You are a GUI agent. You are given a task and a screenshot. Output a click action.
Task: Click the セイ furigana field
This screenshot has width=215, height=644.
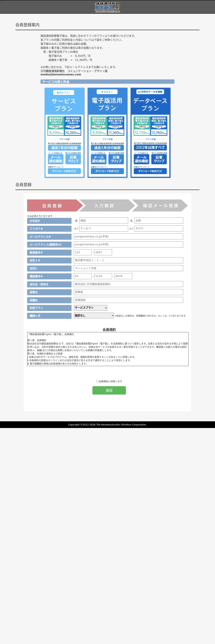pos(104,229)
